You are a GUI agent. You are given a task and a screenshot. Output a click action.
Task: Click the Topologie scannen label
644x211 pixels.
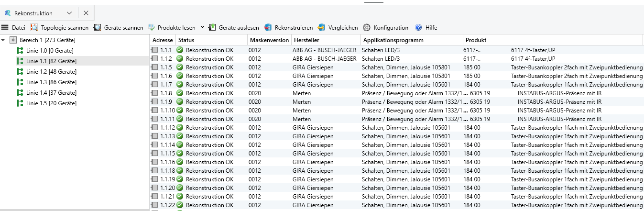65,28
